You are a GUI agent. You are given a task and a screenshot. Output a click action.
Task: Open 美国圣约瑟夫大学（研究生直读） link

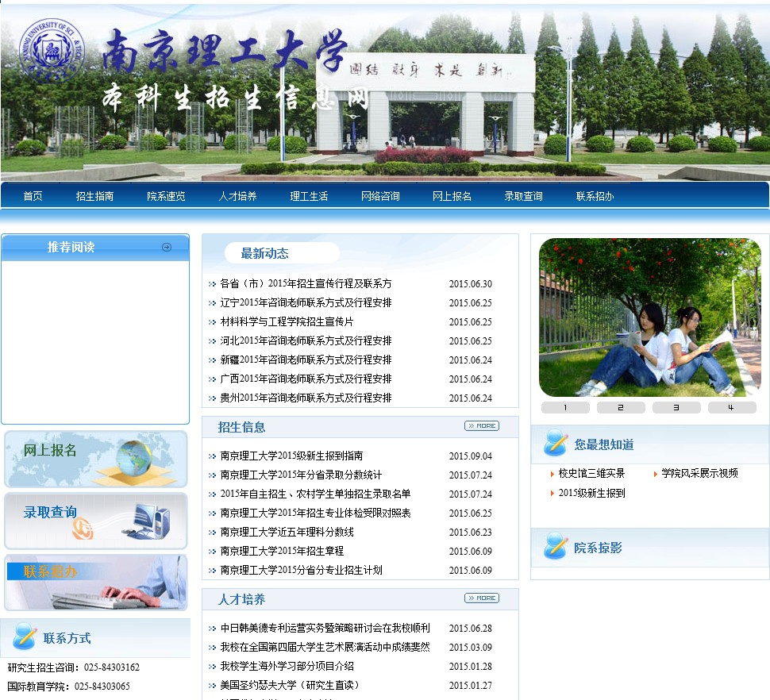[x=291, y=685]
